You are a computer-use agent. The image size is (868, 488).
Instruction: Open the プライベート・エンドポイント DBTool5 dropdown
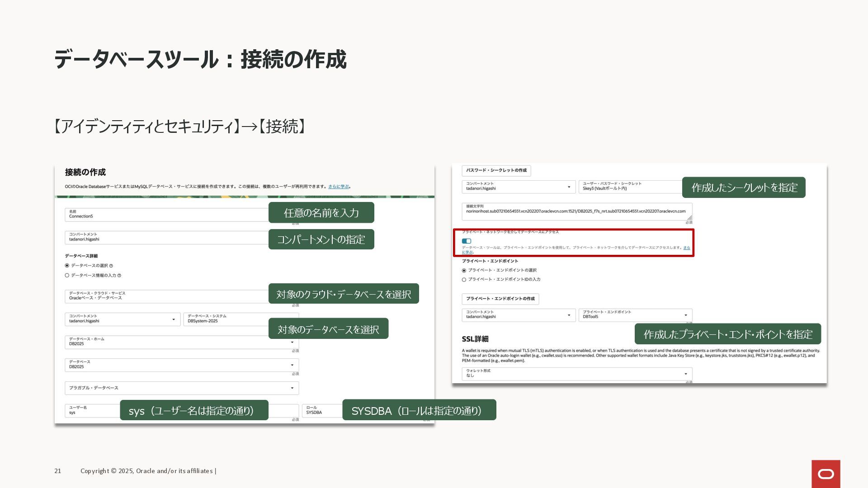tap(635, 315)
